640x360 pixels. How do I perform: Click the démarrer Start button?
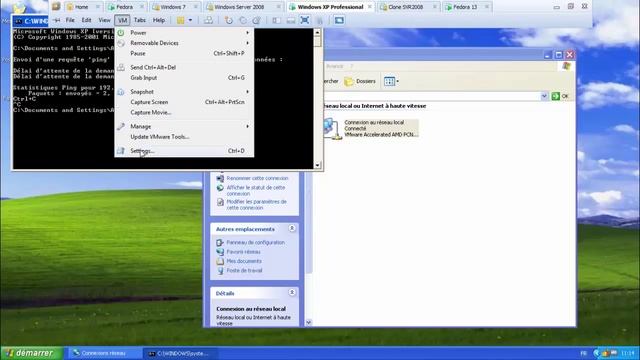(31, 353)
